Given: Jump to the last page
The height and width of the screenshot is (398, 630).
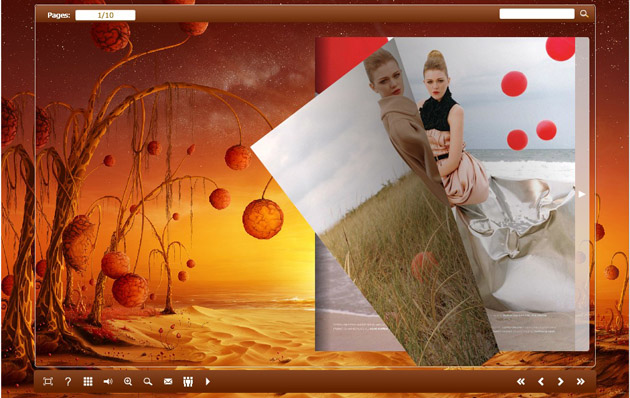Looking at the screenshot, I should (x=581, y=382).
